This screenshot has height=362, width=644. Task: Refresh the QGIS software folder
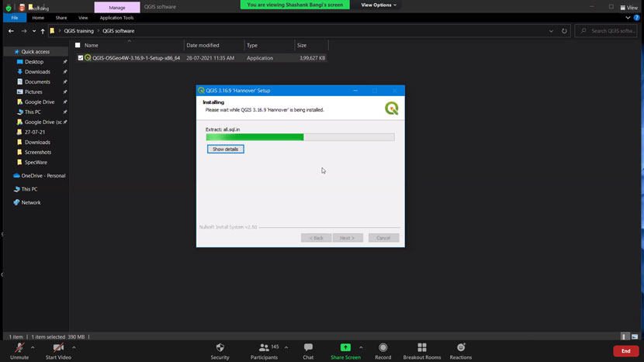tap(564, 31)
